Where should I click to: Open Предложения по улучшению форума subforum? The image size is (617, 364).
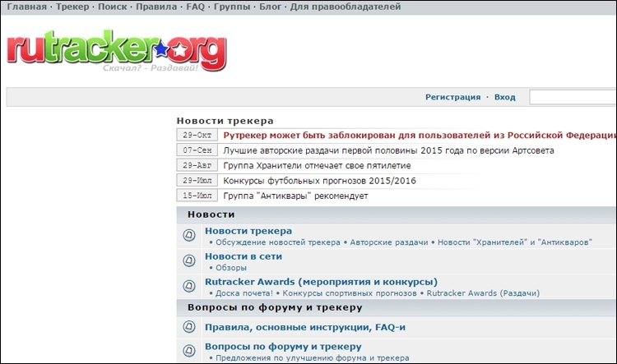(x=312, y=358)
